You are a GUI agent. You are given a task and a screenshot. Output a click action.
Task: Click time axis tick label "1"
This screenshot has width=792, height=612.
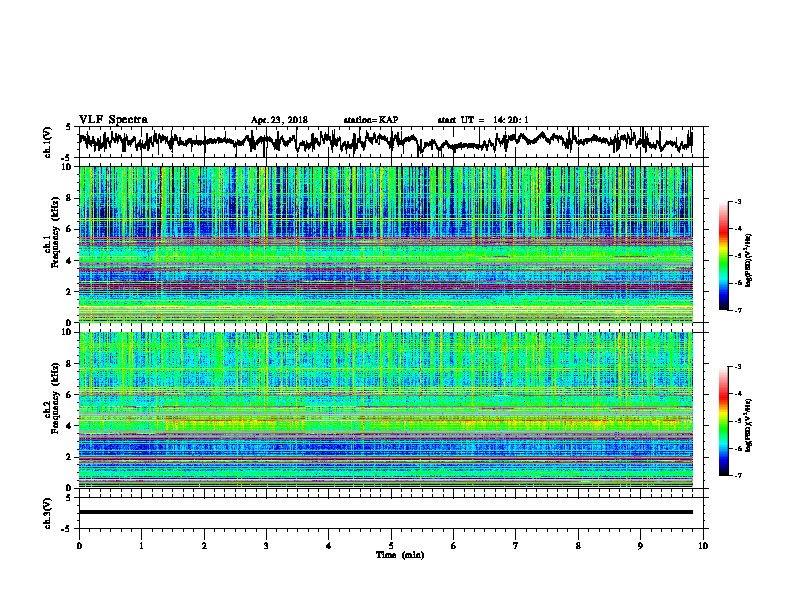click(141, 546)
